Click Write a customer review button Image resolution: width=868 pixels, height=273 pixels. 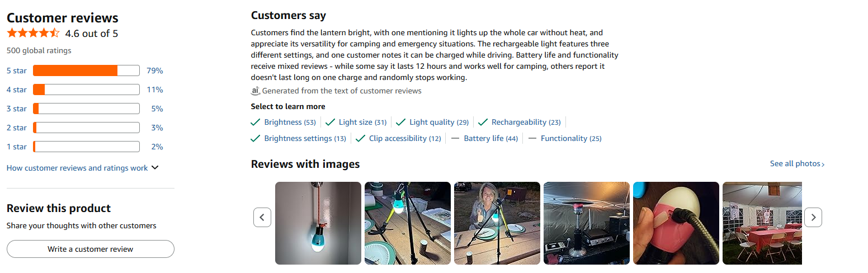(91, 249)
